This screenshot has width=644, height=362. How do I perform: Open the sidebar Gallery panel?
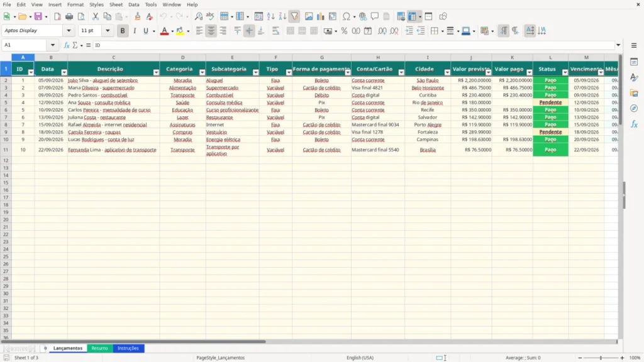click(x=634, y=93)
